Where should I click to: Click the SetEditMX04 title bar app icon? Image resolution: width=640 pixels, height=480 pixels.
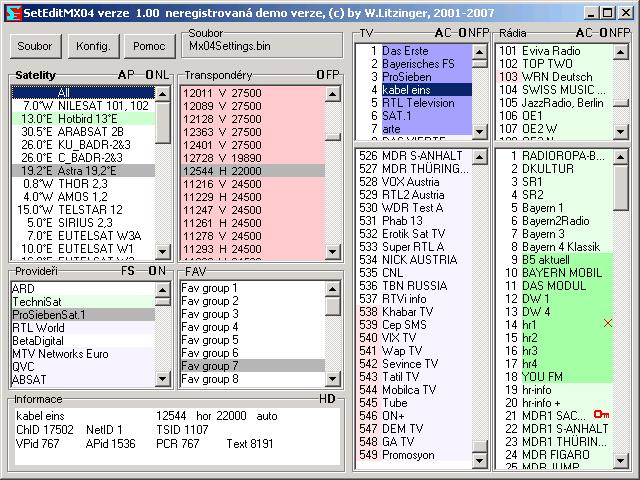pos(13,13)
